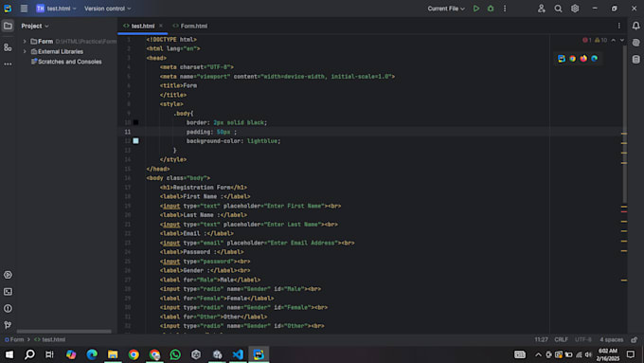Open the Git tool window icon
Screen dimensions: 644x363
tap(8, 325)
